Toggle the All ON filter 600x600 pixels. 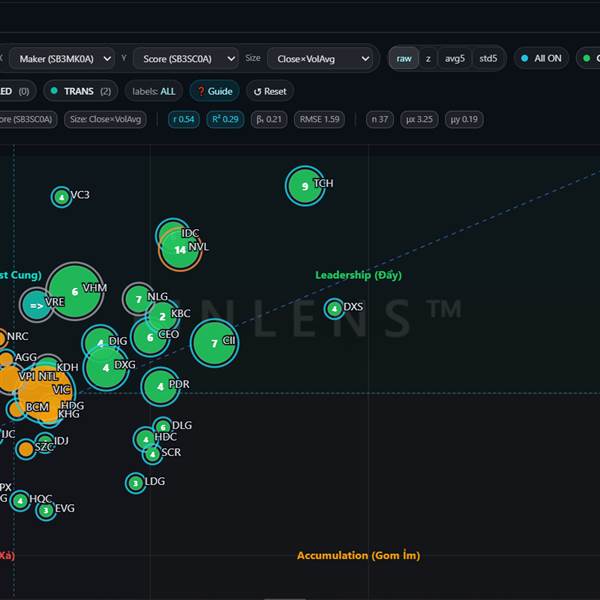[x=540, y=59]
